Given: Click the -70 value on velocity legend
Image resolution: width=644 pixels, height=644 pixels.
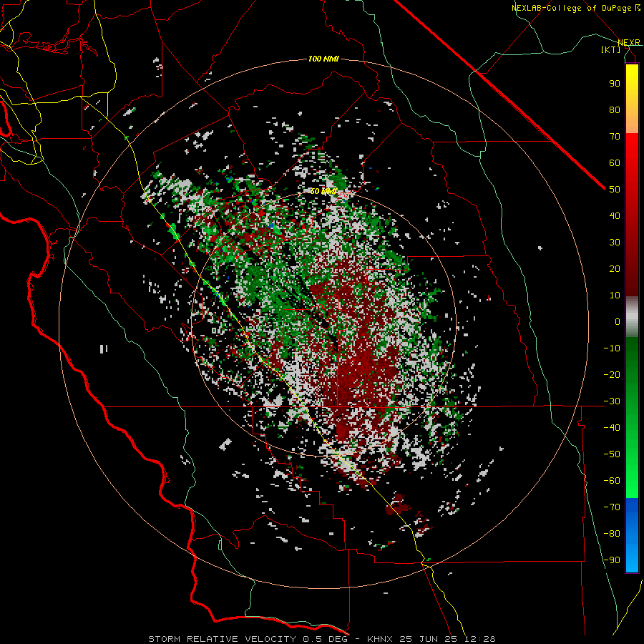Looking at the screenshot, I should point(612,507).
